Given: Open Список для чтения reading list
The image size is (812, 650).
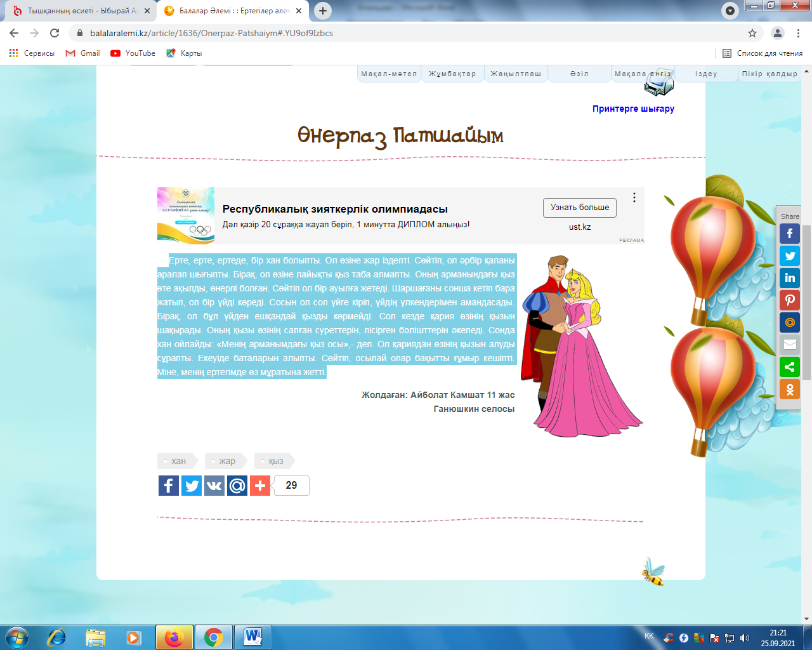Looking at the screenshot, I should pyautogui.click(x=763, y=53).
